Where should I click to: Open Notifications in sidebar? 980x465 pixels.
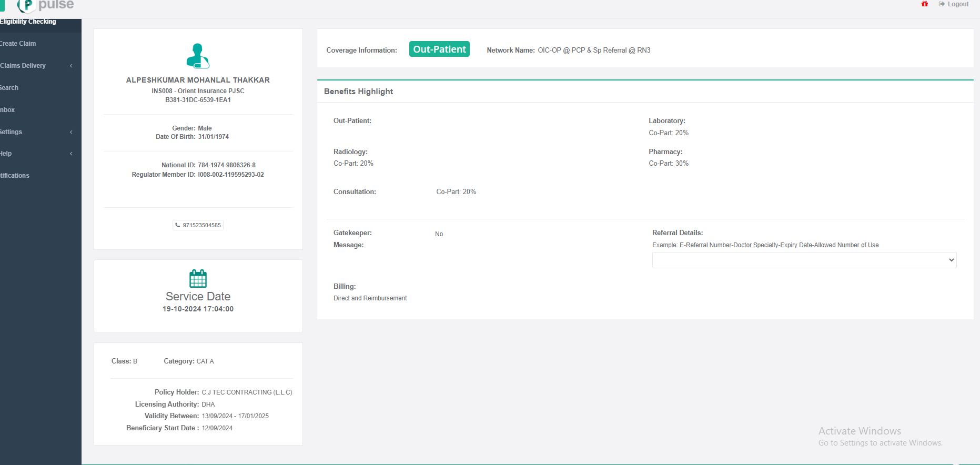coord(15,176)
